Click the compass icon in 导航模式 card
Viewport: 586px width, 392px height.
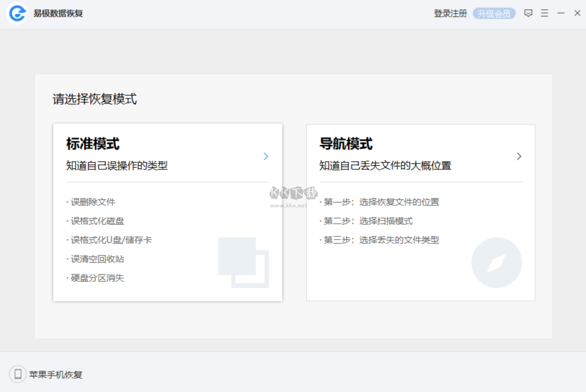pyautogui.click(x=497, y=262)
